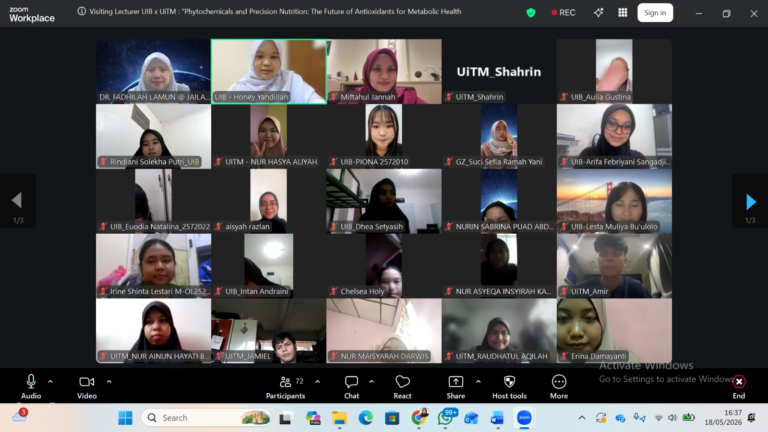Expand the participants options caret

point(317,382)
